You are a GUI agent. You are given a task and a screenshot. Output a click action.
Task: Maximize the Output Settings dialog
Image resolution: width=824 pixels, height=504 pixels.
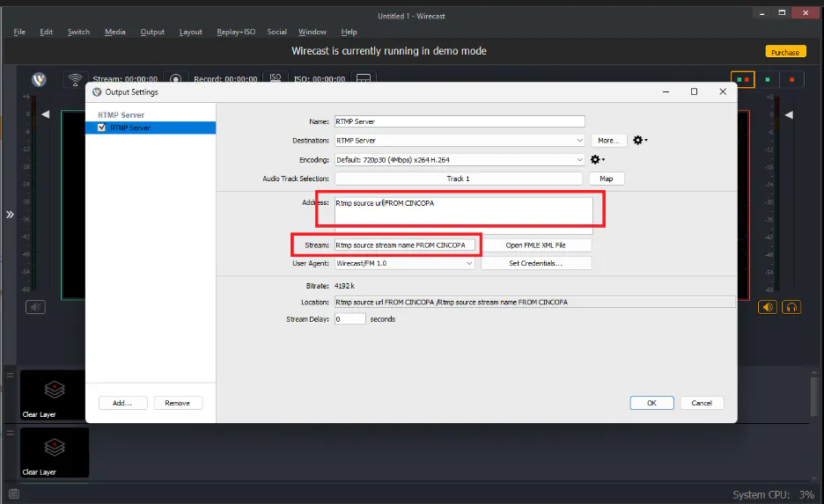(x=694, y=91)
